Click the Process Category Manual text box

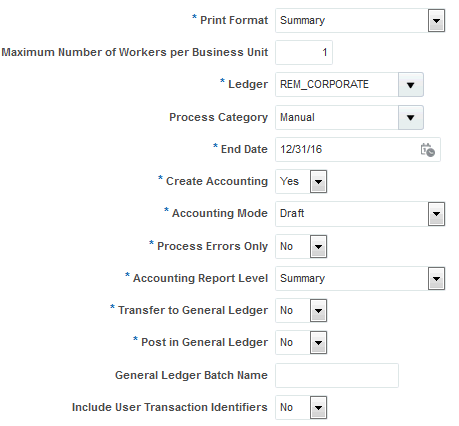tap(337, 118)
